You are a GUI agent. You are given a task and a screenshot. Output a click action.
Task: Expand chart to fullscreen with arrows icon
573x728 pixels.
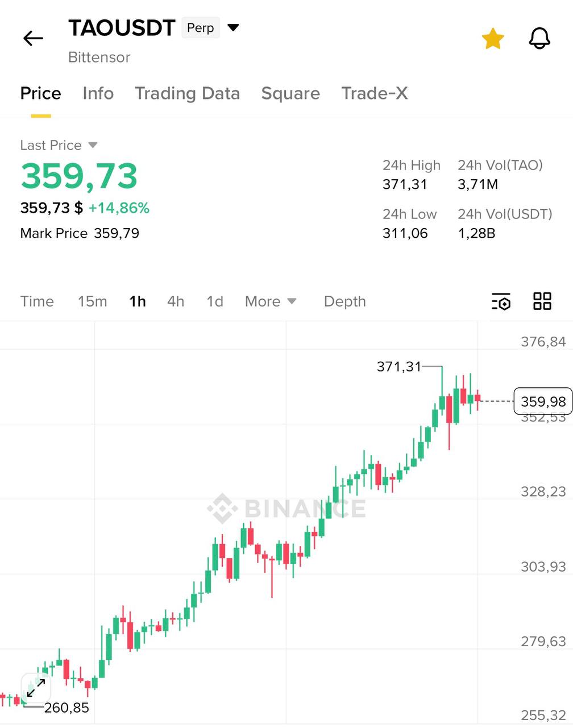click(x=36, y=688)
